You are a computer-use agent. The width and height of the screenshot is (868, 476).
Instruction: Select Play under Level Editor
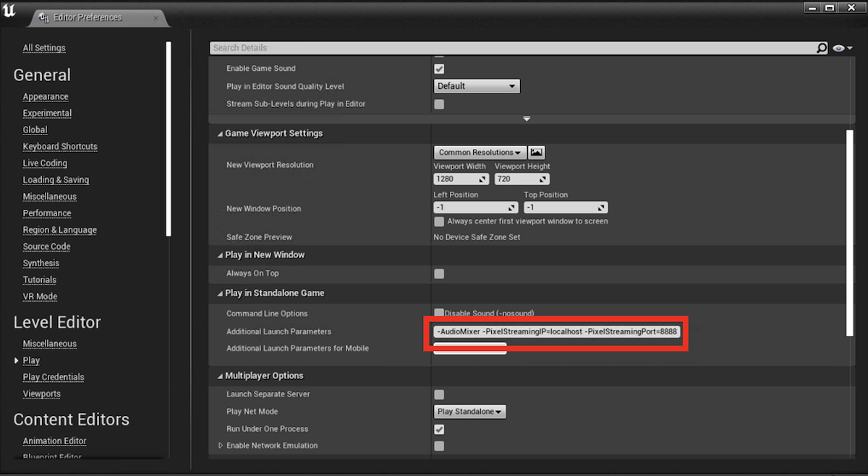pyautogui.click(x=31, y=361)
